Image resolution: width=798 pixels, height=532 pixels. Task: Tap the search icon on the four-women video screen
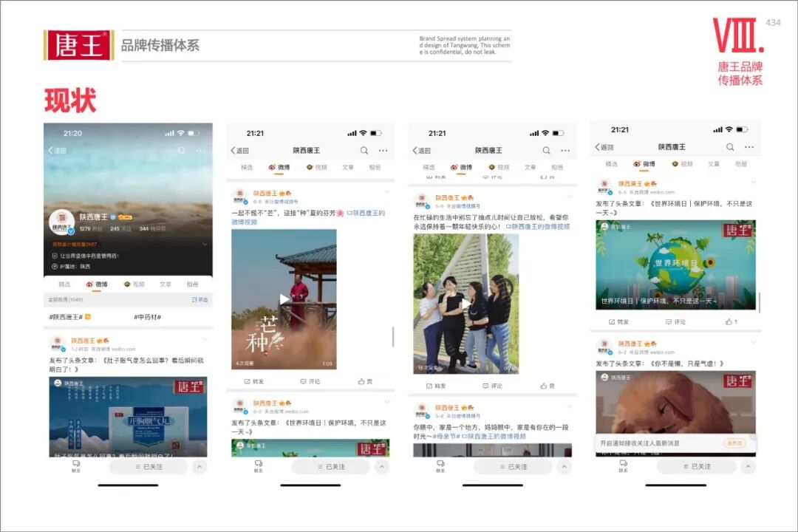click(x=547, y=151)
